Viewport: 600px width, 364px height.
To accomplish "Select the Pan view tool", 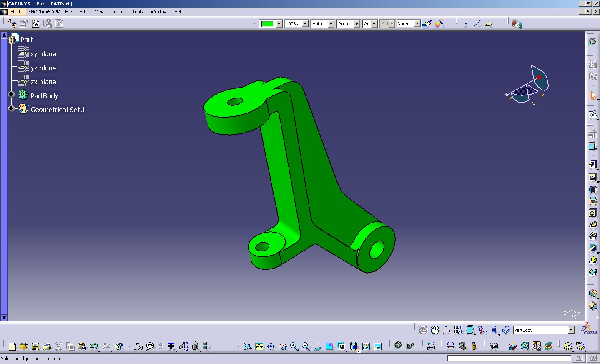I will [x=271, y=346].
